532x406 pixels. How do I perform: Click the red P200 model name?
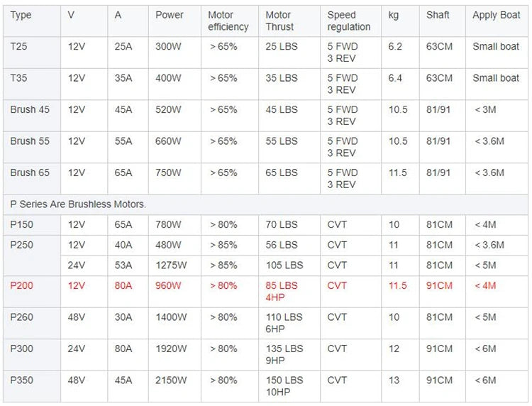[x=22, y=285]
